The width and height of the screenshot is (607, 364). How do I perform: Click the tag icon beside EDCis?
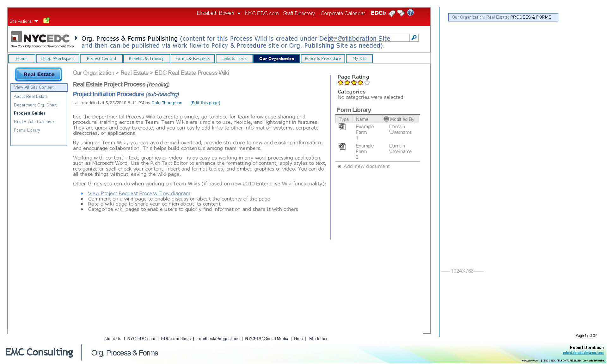pyautogui.click(x=392, y=13)
